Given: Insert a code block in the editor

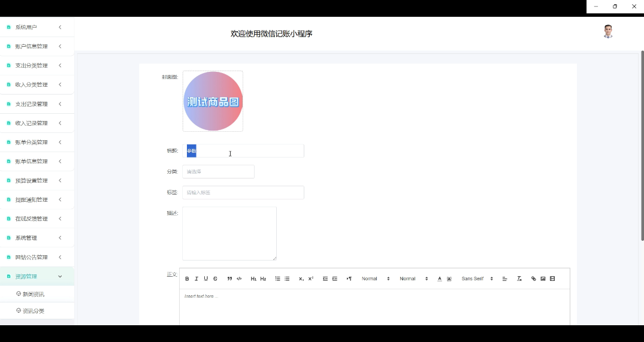Looking at the screenshot, I should pyautogui.click(x=239, y=279).
